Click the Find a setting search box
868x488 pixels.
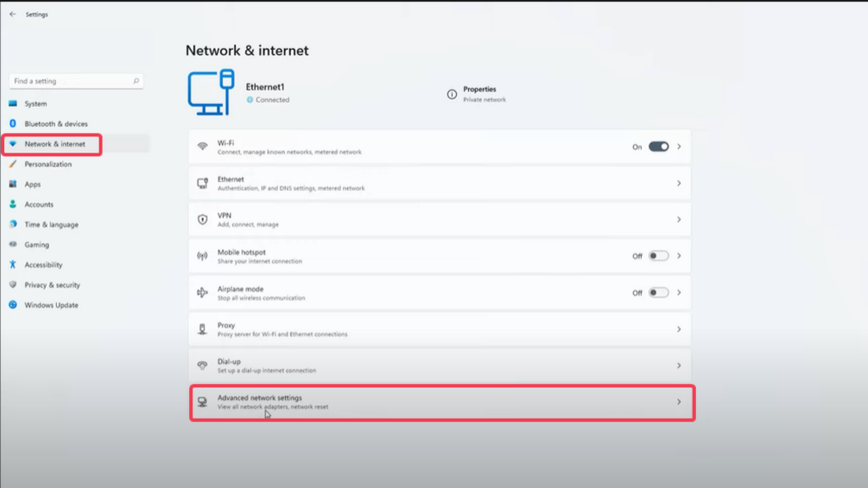pos(75,80)
